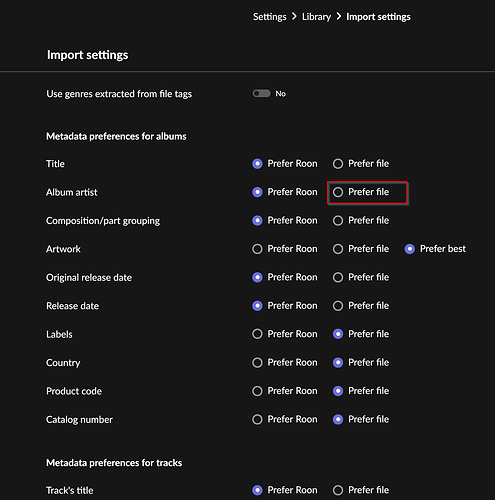
Task: Click the Import settings breadcrumb
Action: [378, 17]
